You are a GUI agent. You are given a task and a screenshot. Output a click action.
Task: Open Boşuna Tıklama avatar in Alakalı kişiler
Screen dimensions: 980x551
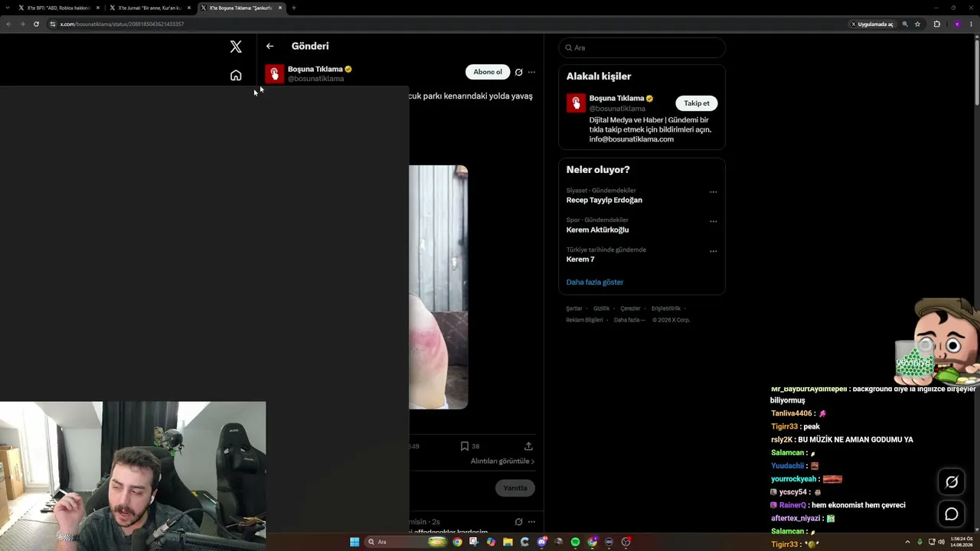coord(576,103)
